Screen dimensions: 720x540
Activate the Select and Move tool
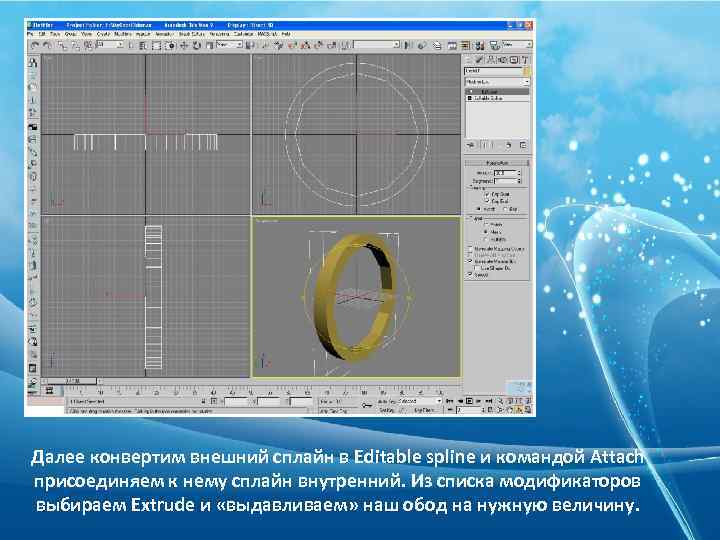tap(184, 45)
